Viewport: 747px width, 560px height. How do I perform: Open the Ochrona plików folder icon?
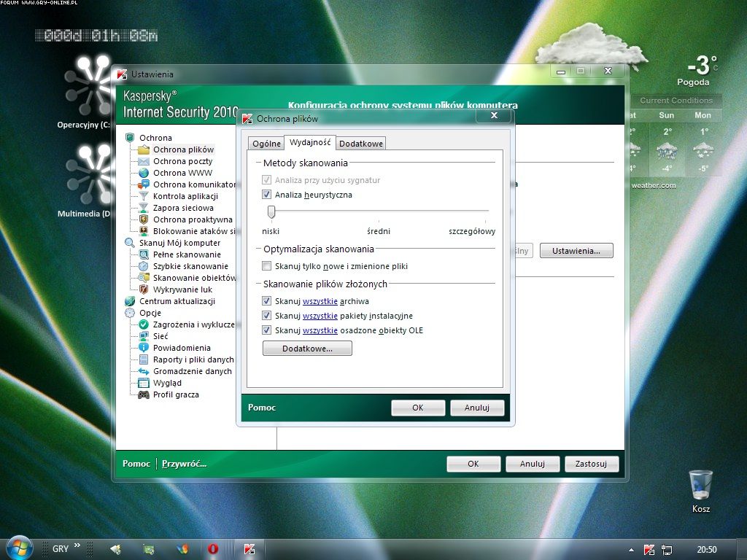(x=144, y=149)
